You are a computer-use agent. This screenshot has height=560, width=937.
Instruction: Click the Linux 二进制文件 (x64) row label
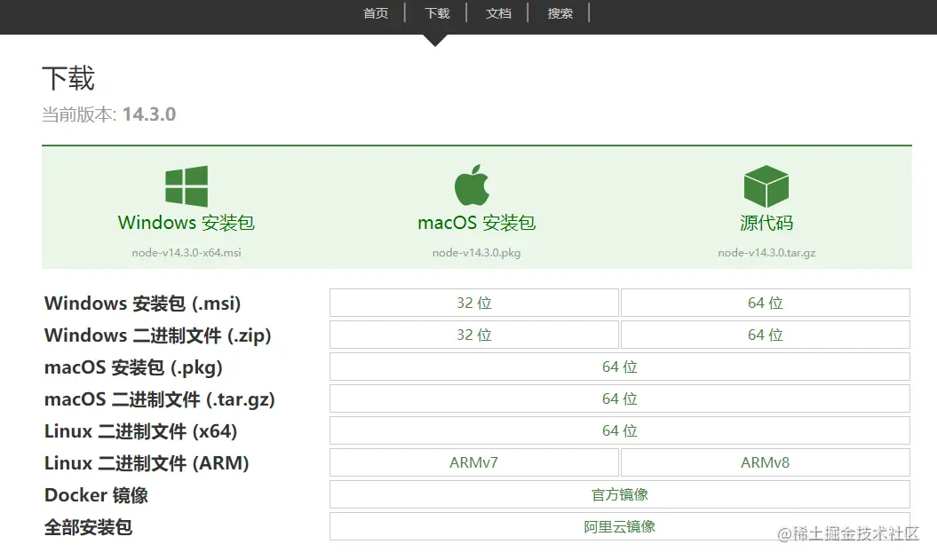coord(140,431)
